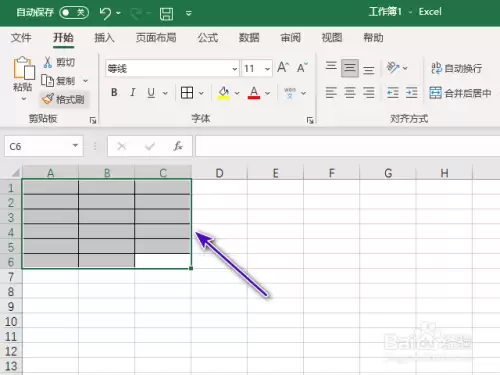Click Center horizontal align icon

350,92
